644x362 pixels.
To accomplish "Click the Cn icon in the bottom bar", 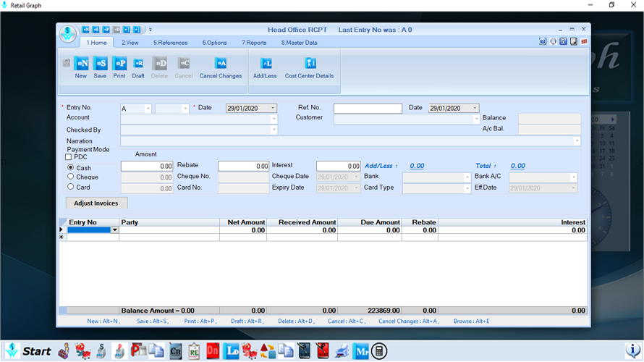I will (175, 351).
